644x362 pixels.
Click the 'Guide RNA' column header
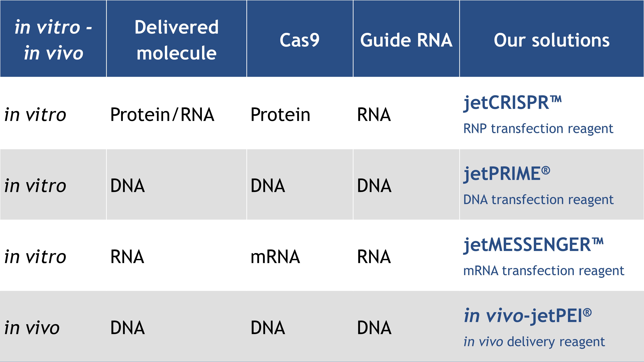pos(406,40)
